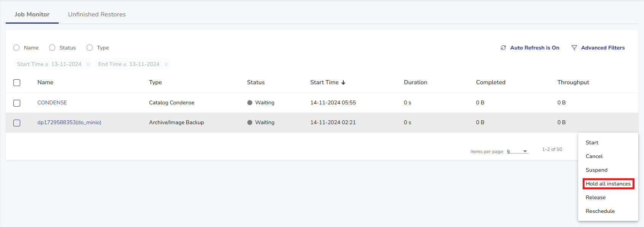Sort by the Duration column header

click(415, 82)
